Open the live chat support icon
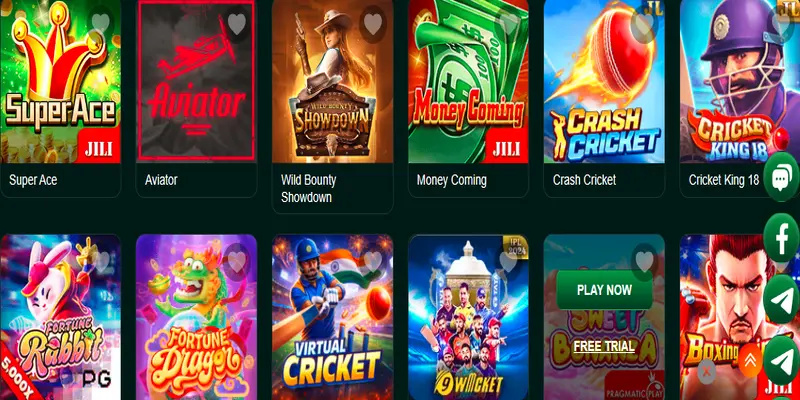 781,177
